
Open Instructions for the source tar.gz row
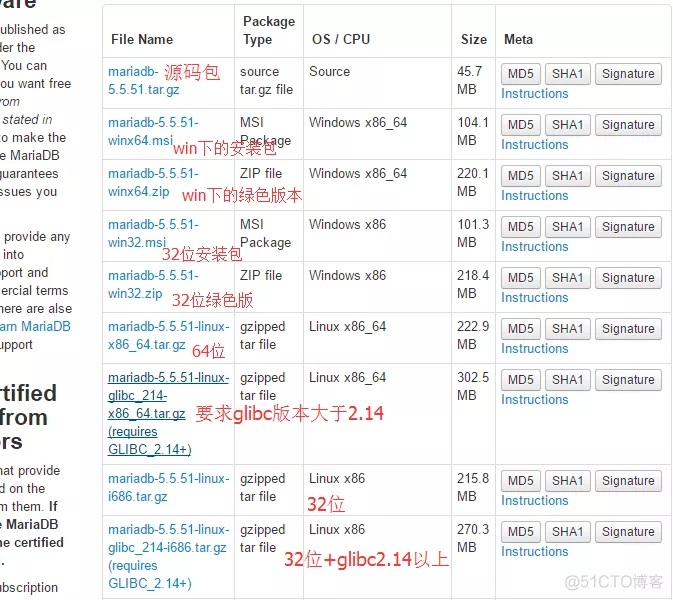(535, 94)
